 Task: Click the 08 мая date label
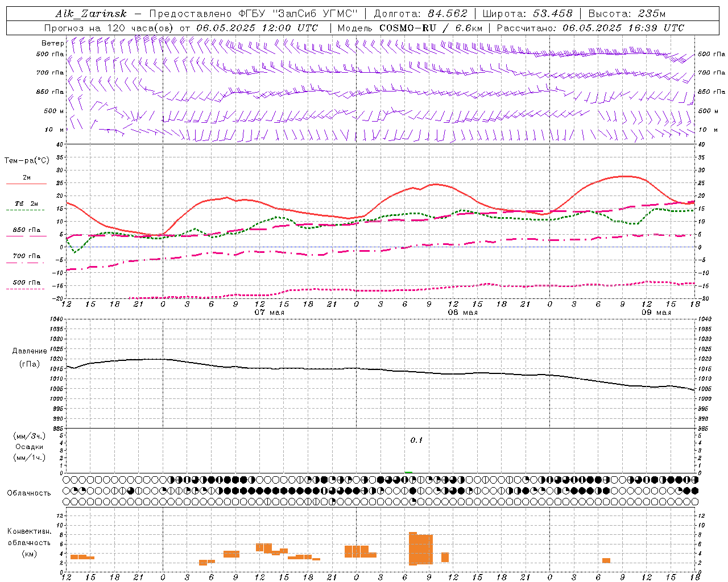463,313
